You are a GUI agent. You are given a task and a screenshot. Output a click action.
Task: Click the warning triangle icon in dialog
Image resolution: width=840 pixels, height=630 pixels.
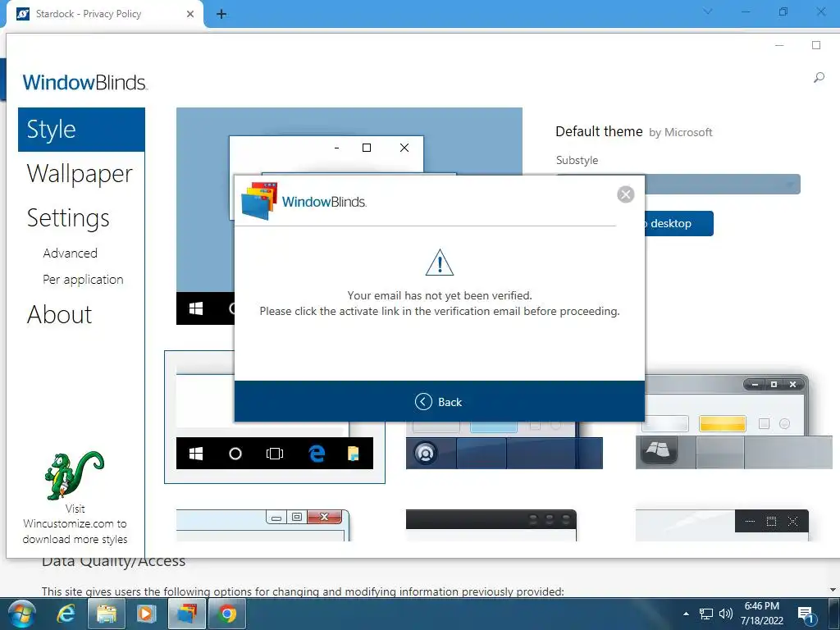tap(440, 262)
